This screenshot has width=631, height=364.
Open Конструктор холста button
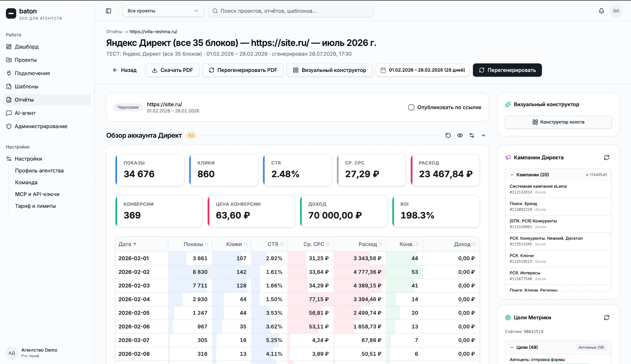pyautogui.click(x=558, y=122)
